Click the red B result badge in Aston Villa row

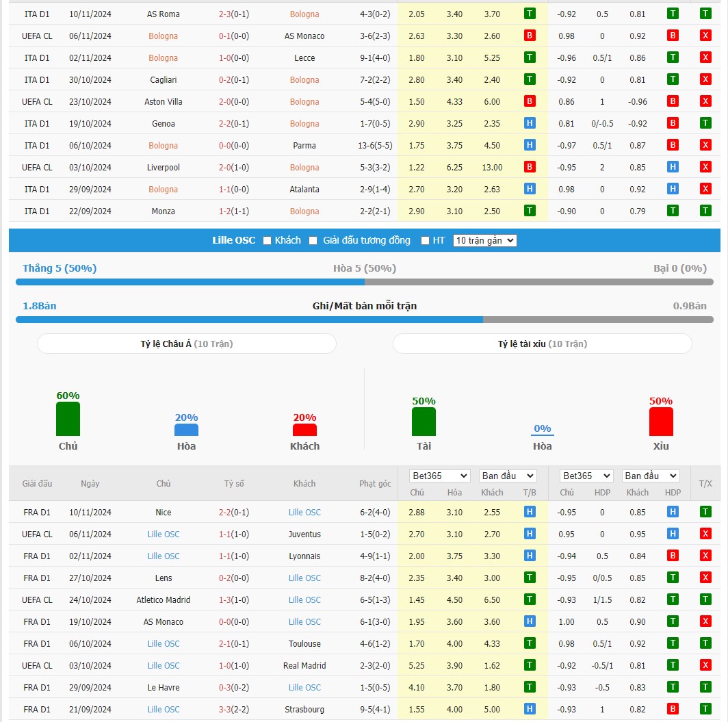pyautogui.click(x=530, y=101)
